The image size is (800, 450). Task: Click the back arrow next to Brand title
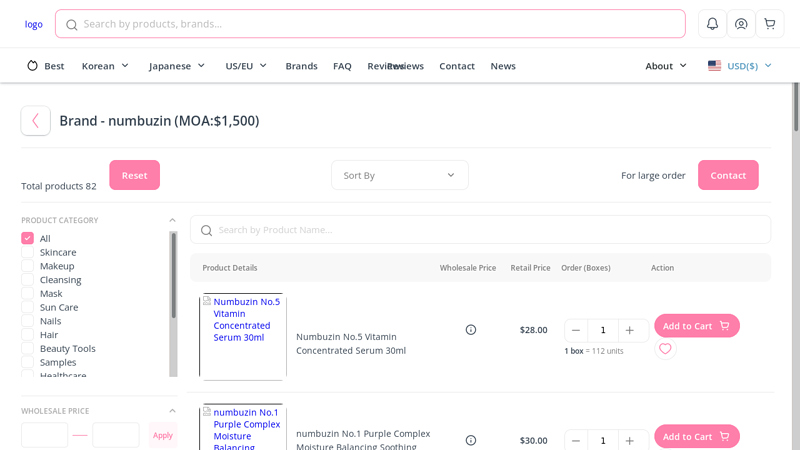tap(36, 120)
